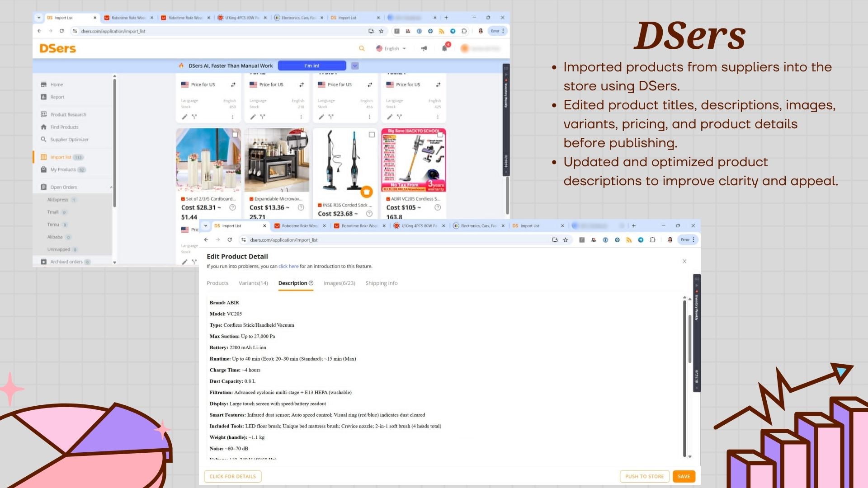Click the Error button in DSers header window
The width and height of the screenshot is (868, 488).
point(497,31)
